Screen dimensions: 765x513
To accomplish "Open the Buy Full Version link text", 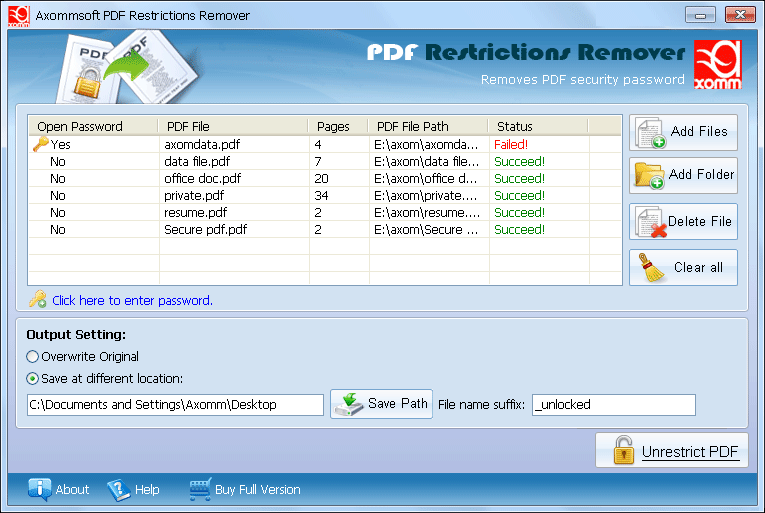I will [x=258, y=490].
